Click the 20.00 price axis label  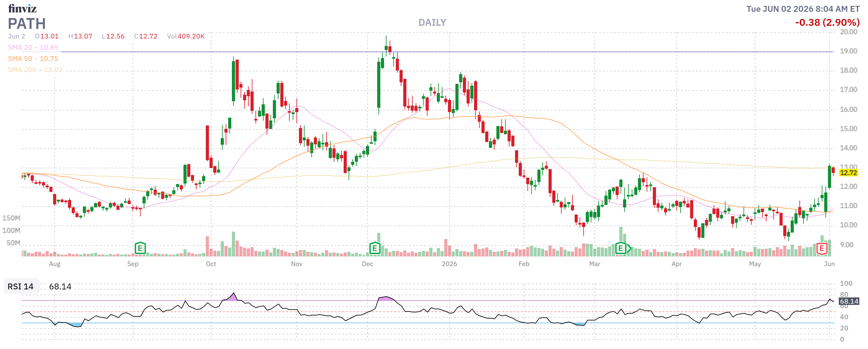848,32
